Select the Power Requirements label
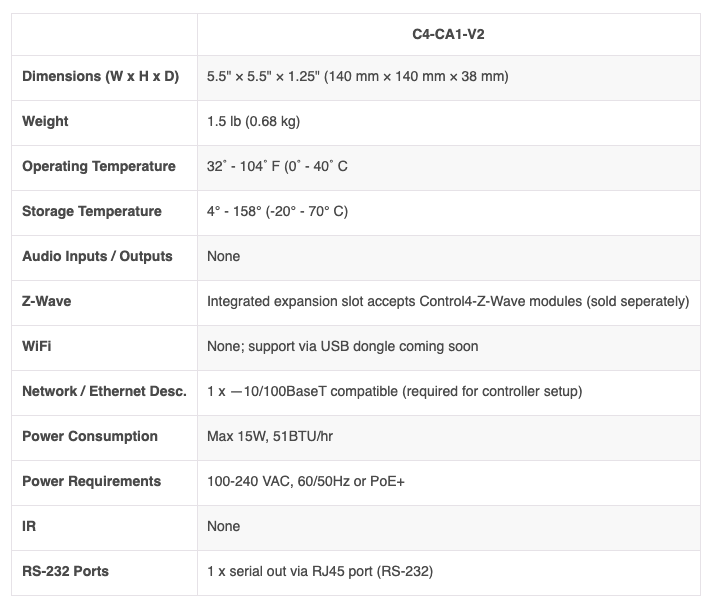 click(x=91, y=482)
